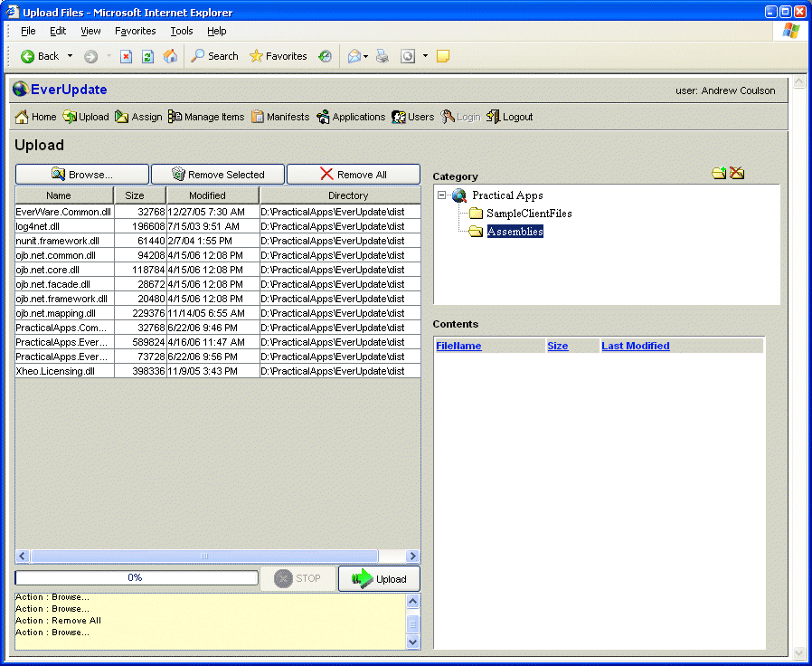The height and width of the screenshot is (666, 812).
Task: Click the SampleClientFiles folder icon
Action: click(476, 214)
